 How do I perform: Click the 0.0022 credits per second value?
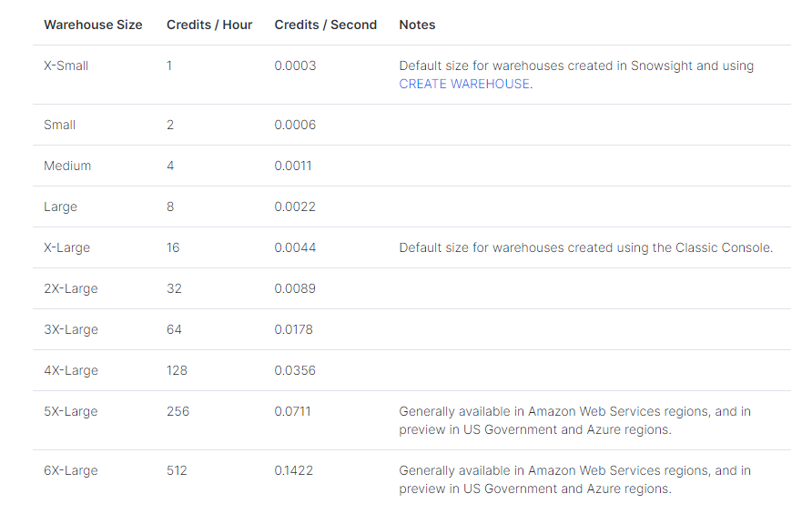coord(295,207)
